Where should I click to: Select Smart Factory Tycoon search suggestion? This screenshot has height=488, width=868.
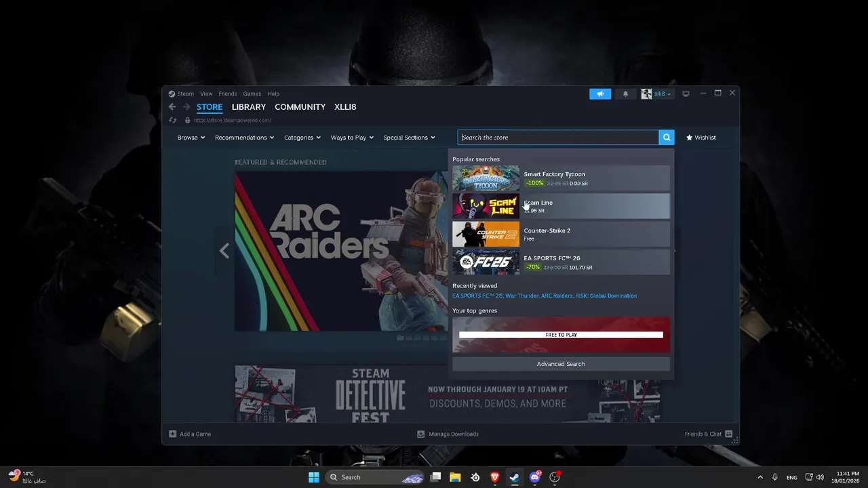(x=561, y=178)
